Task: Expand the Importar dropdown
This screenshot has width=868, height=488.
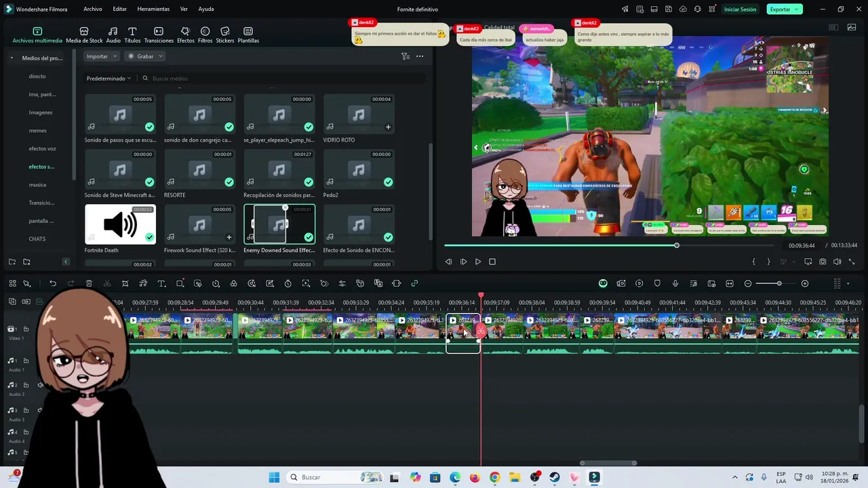Action: click(x=101, y=56)
